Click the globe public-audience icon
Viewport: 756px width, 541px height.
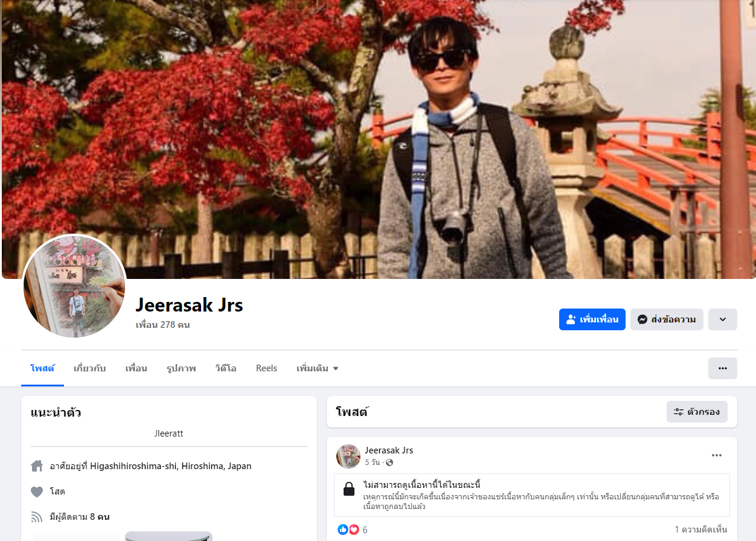pos(389,463)
